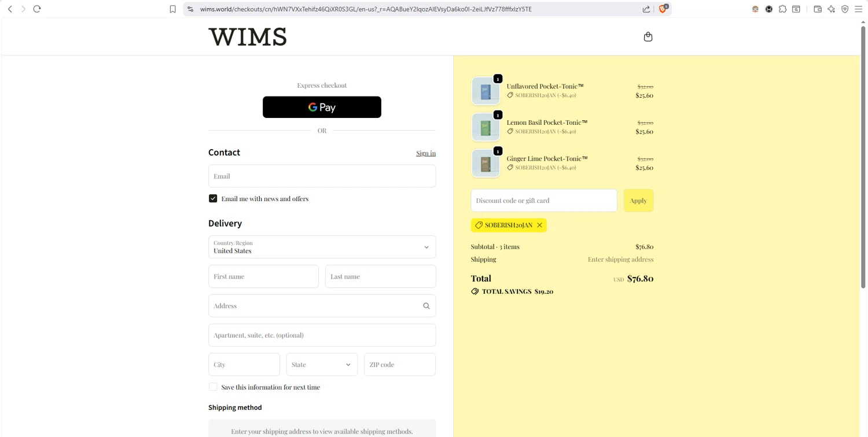Focus the City field

[244, 365]
